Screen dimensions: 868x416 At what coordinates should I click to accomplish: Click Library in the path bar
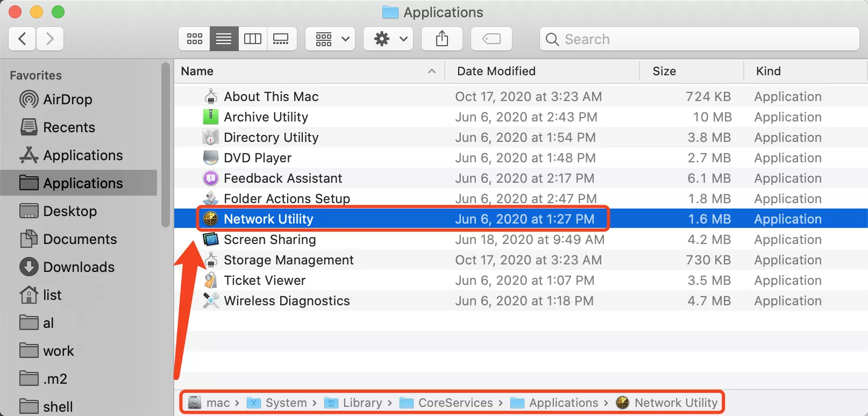353,403
